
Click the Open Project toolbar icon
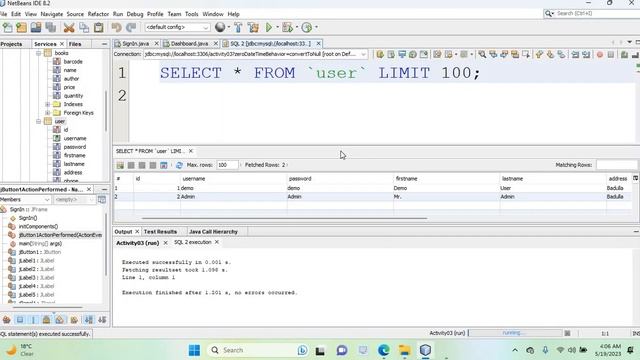click(x=36, y=27)
